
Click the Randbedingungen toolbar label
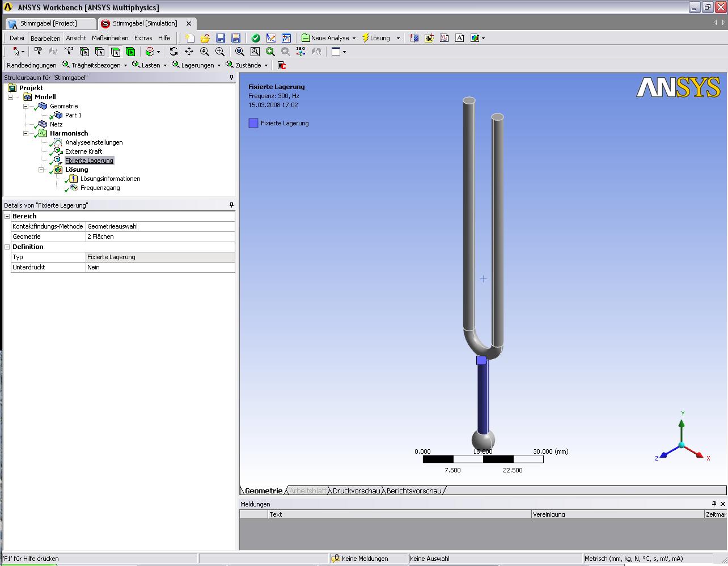pyautogui.click(x=32, y=65)
